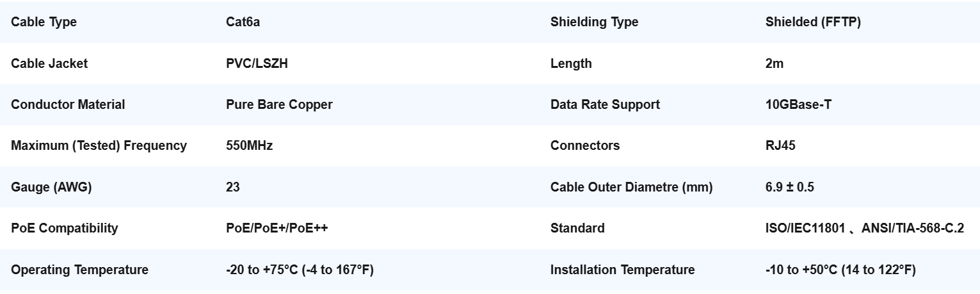Click the Conductor Material label

click(x=68, y=104)
